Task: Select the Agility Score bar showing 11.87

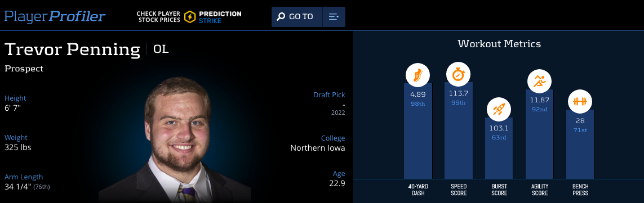Action: (x=539, y=134)
